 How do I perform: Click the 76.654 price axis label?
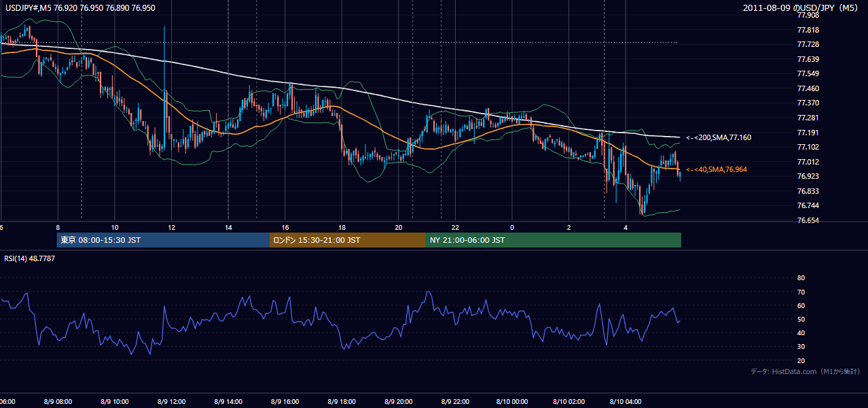click(x=808, y=220)
